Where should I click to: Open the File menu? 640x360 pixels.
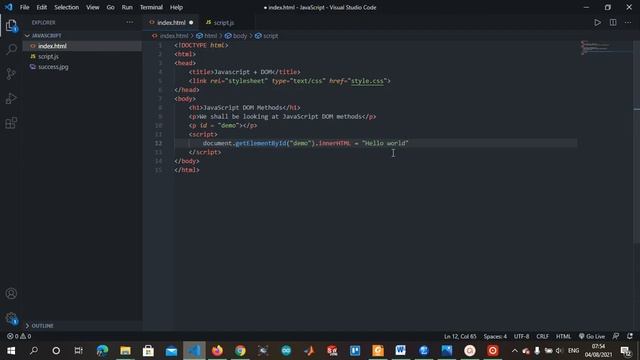point(24,7)
